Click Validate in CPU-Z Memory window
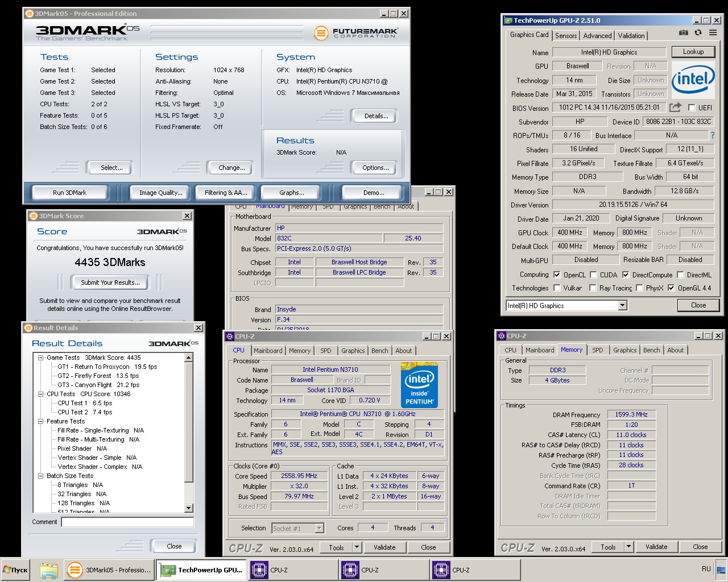The image size is (728, 582). [656, 547]
